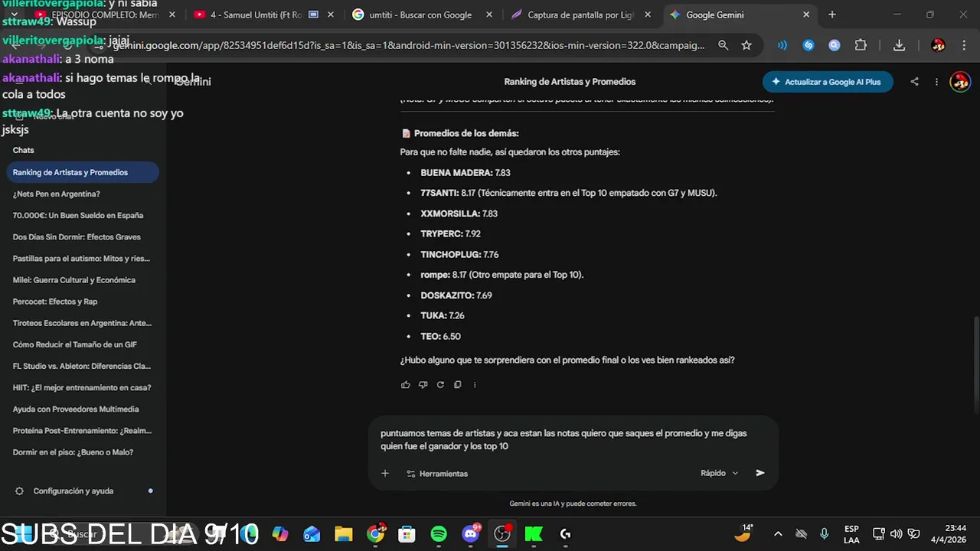
Task: Open Discord from the taskbar
Action: (471, 534)
